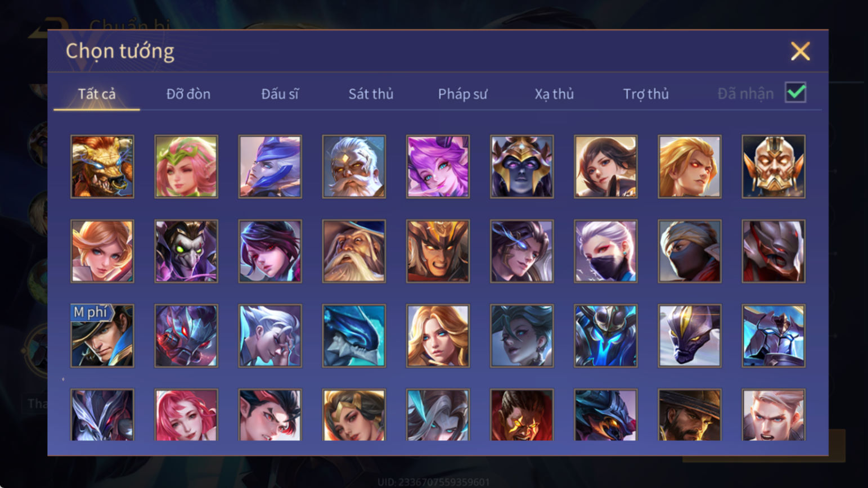Choose the white-bearded old man with forehead gem
Screen dimensions: 868x488
[x=354, y=166]
